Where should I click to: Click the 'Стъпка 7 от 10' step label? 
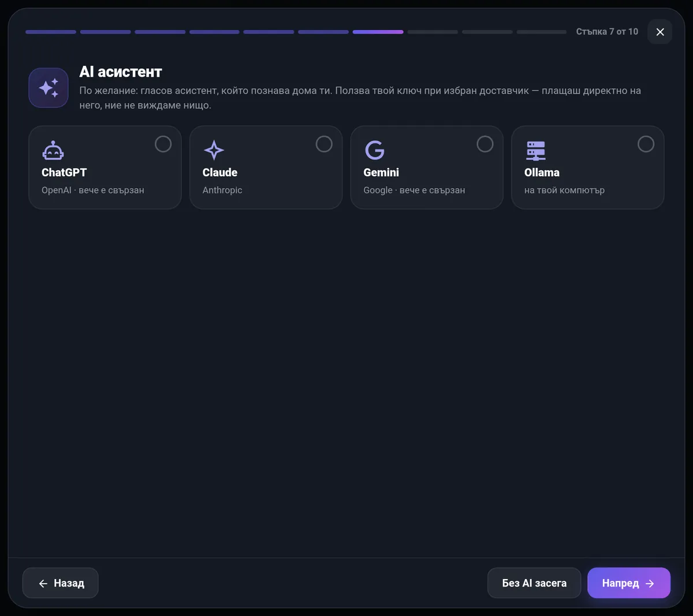click(x=607, y=32)
